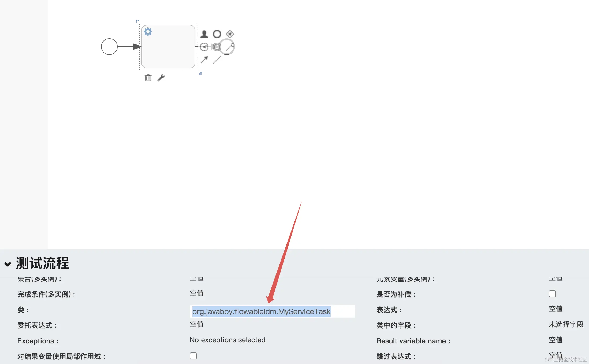589x364 pixels.
Task: Enable the 是否为补偿 checkbox
Action: click(552, 294)
